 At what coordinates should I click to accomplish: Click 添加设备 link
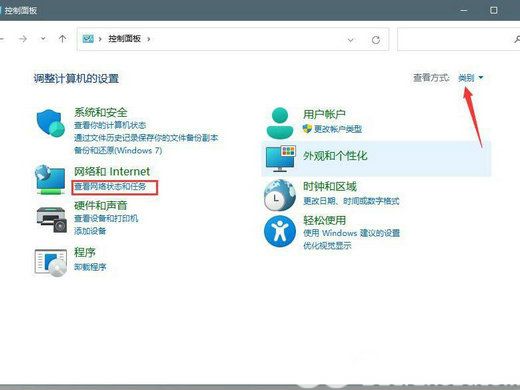tap(90, 231)
